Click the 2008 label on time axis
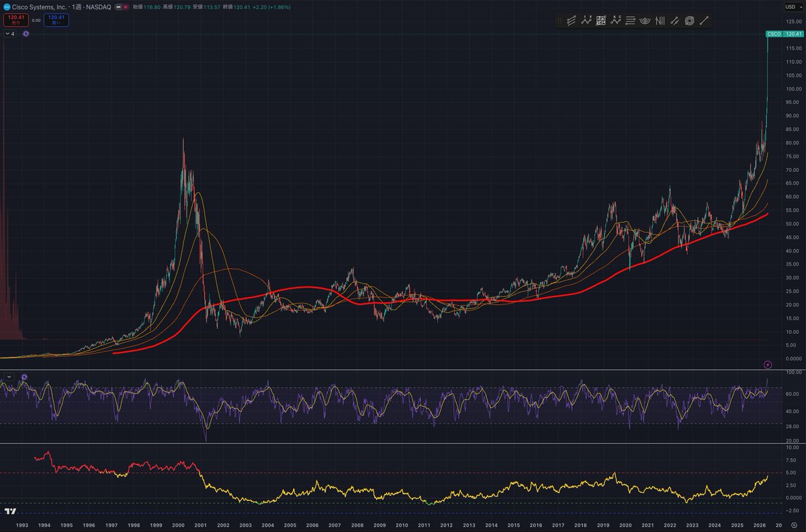This screenshot has width=806, height=532. pos(357,525)
